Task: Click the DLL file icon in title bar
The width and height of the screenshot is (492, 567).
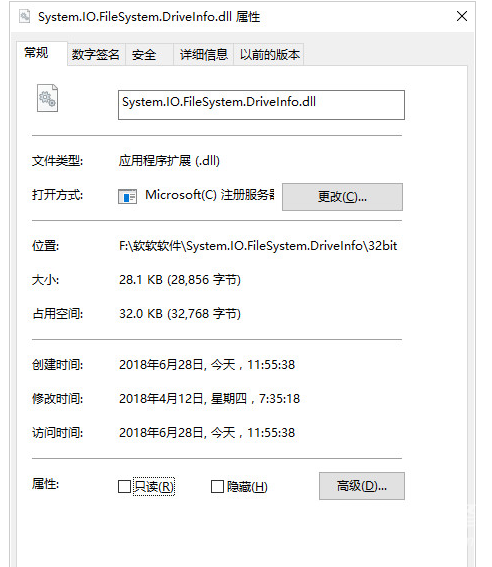Action: coord(25,17)
